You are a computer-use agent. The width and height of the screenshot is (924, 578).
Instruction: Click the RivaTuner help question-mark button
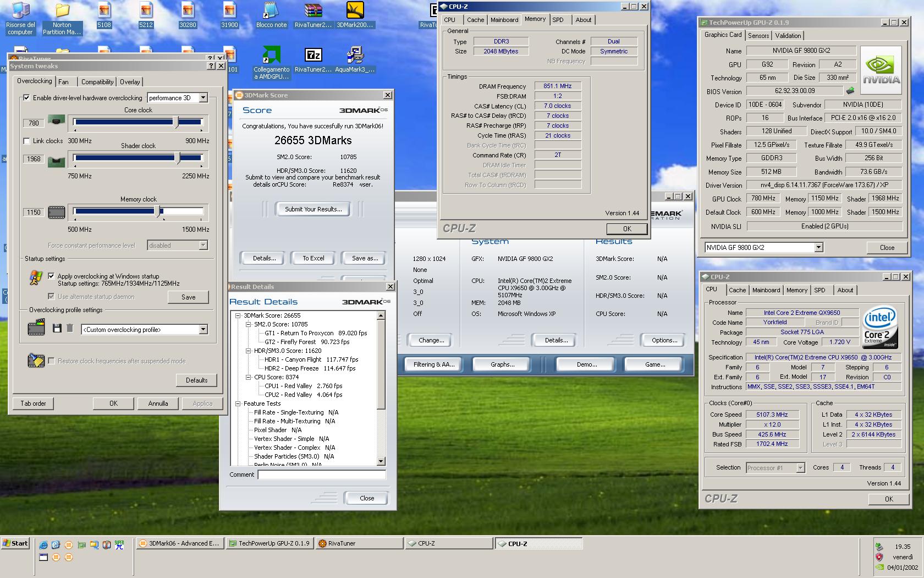211,66
